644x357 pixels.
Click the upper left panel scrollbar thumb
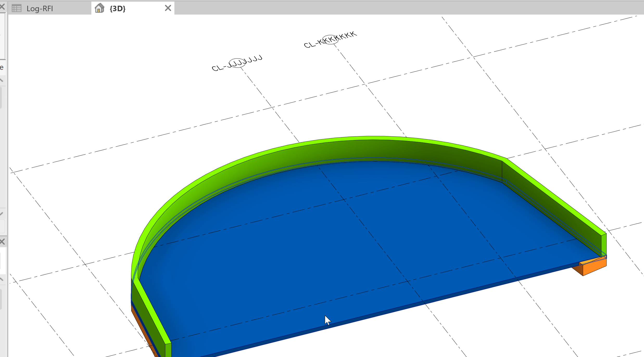click(1, 98)
